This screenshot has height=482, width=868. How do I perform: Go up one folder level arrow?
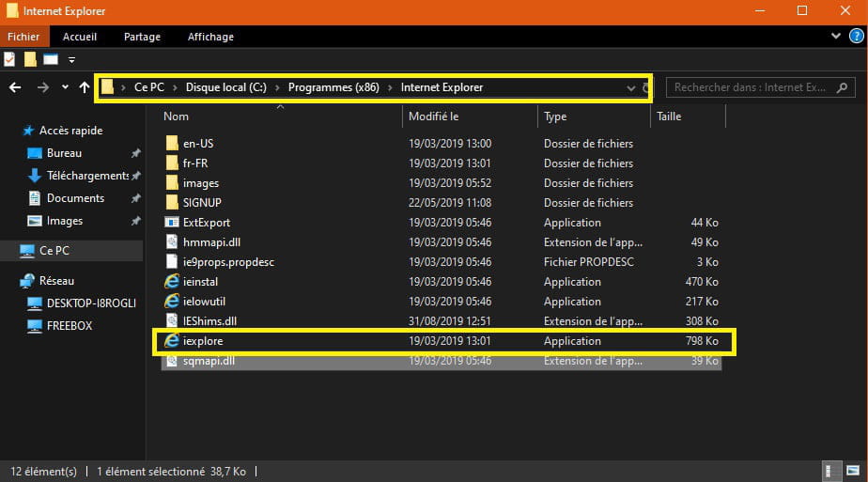click(85, 87)
